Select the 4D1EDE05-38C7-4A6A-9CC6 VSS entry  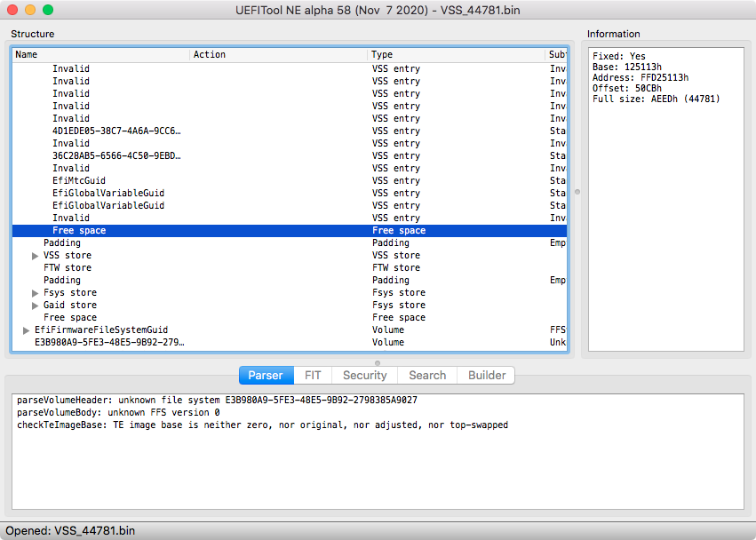(x=290, y=131)
